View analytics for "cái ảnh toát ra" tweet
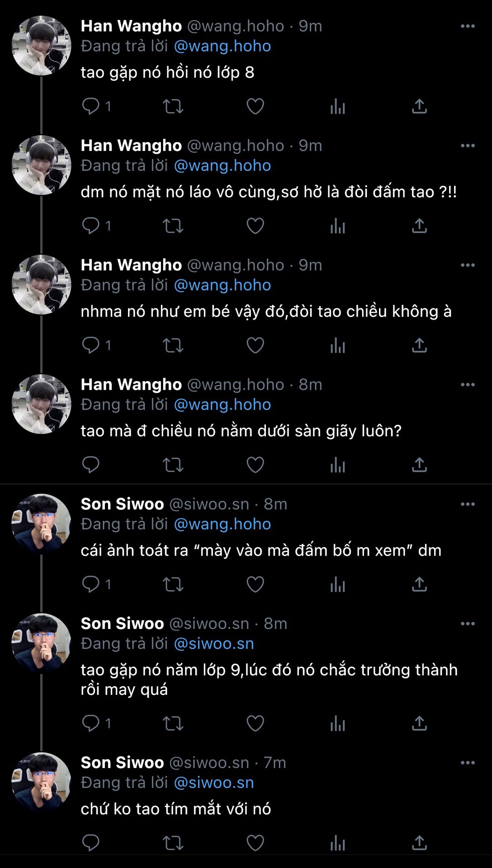 (x=337, y=584)
